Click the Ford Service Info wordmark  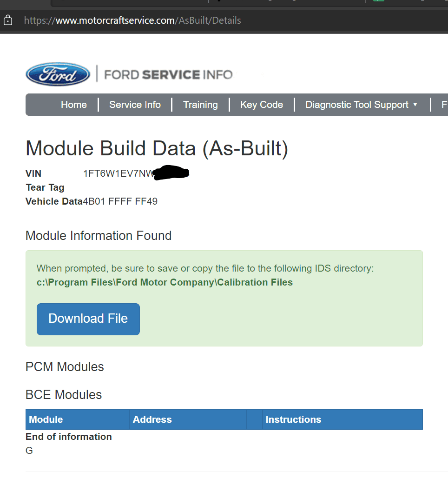(168, 74)
